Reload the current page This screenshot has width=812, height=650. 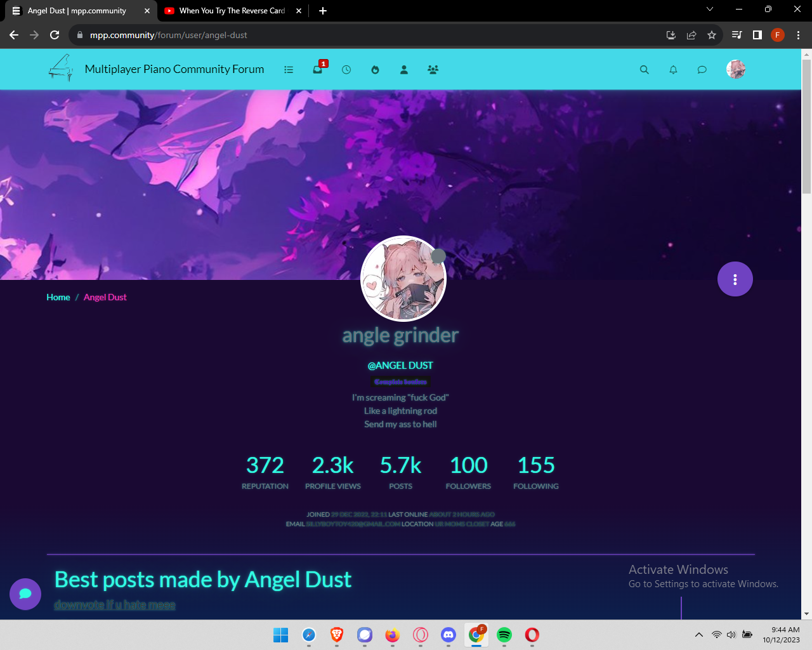pos(55,35)
